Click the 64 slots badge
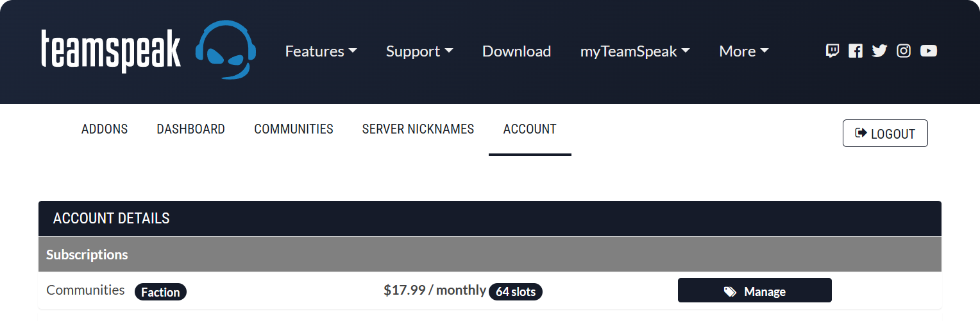 [x=516, y=291]
